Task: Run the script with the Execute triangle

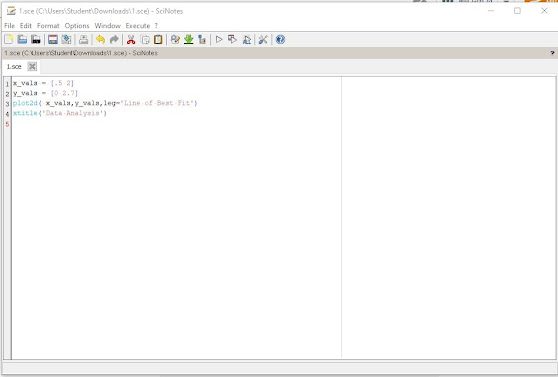Action: pyautogui.click(x=219, y=40)
